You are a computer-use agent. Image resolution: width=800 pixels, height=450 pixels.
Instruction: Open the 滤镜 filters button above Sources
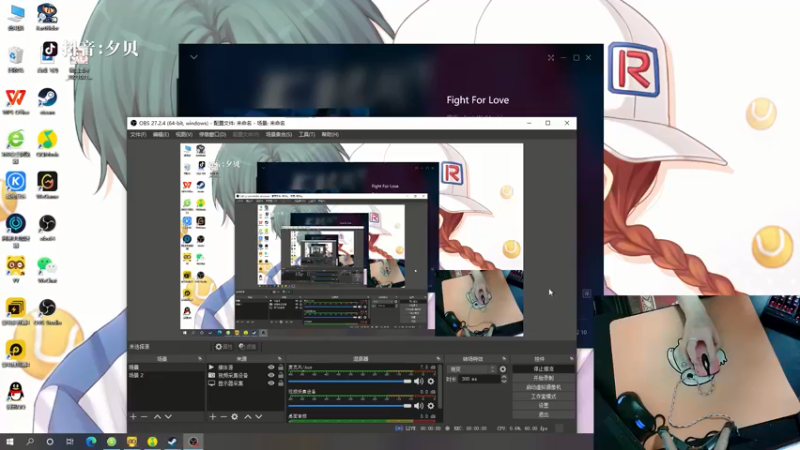247,347
